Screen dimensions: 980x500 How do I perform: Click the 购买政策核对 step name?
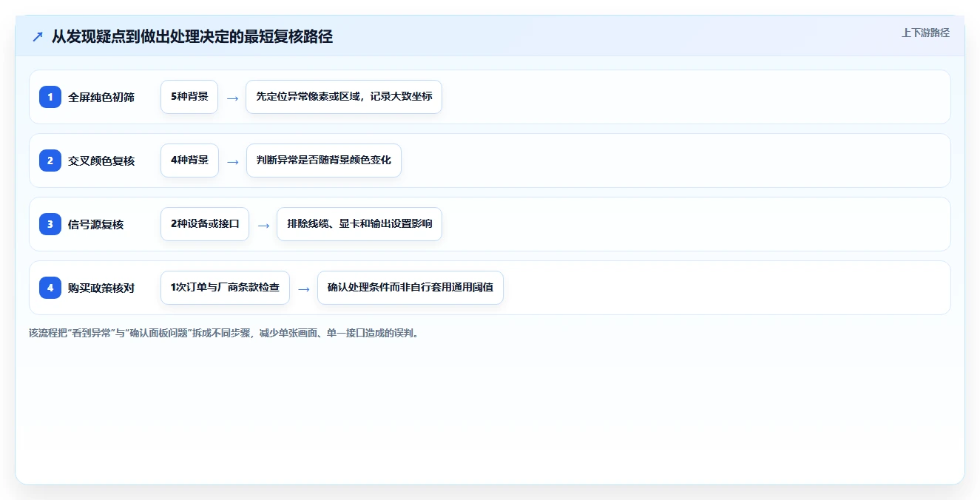[101, 288]
